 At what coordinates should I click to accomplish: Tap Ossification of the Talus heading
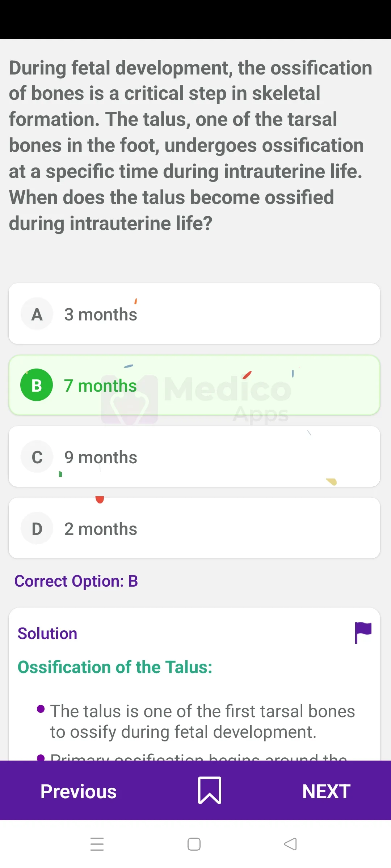pyautogui.click(x=115, y=667)
